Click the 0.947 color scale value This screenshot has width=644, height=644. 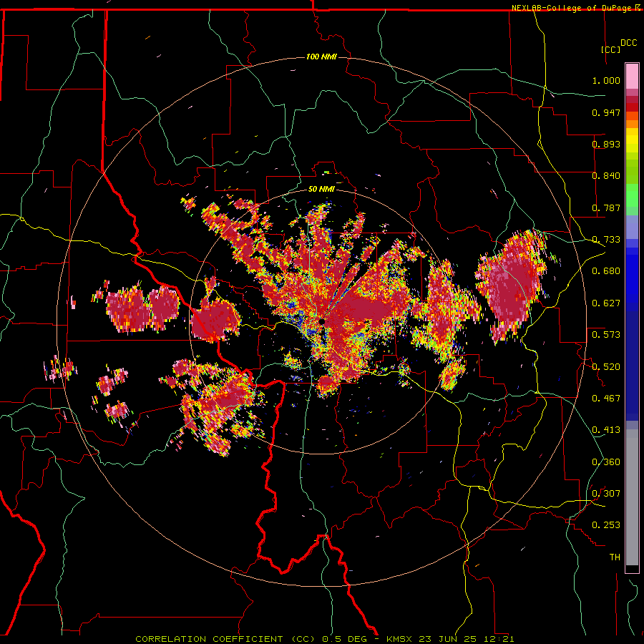pos(606,112)
